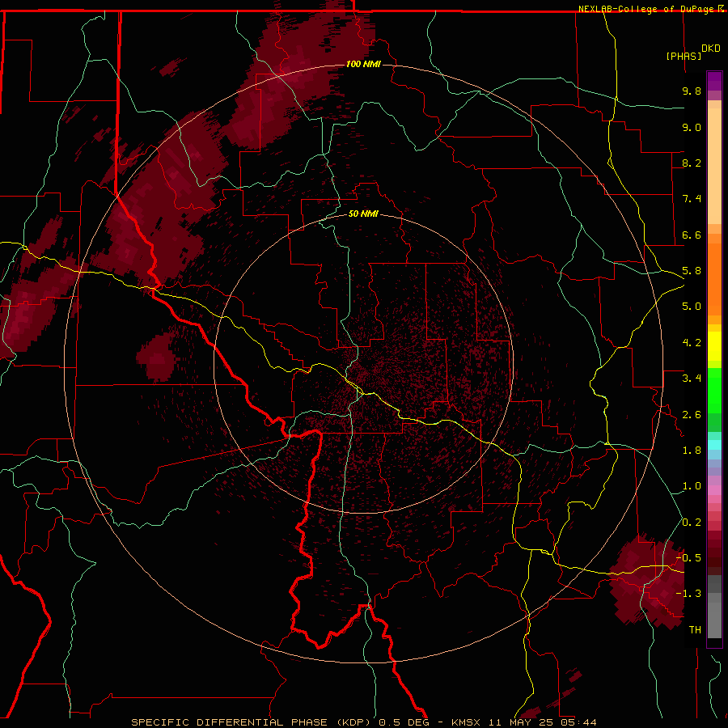Click the -0.5 scale value
Viewport: 728px width, 728px height.
688,558
